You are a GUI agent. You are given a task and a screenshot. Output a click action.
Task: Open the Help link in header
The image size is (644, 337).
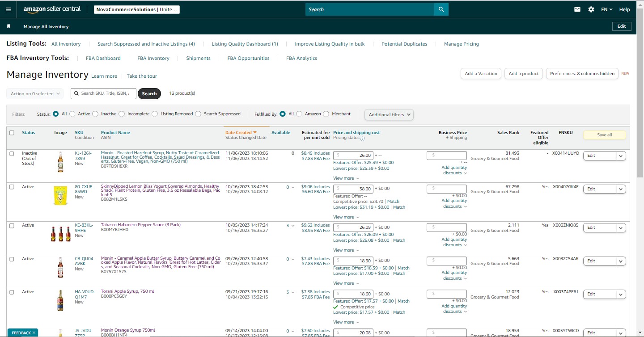624,9
